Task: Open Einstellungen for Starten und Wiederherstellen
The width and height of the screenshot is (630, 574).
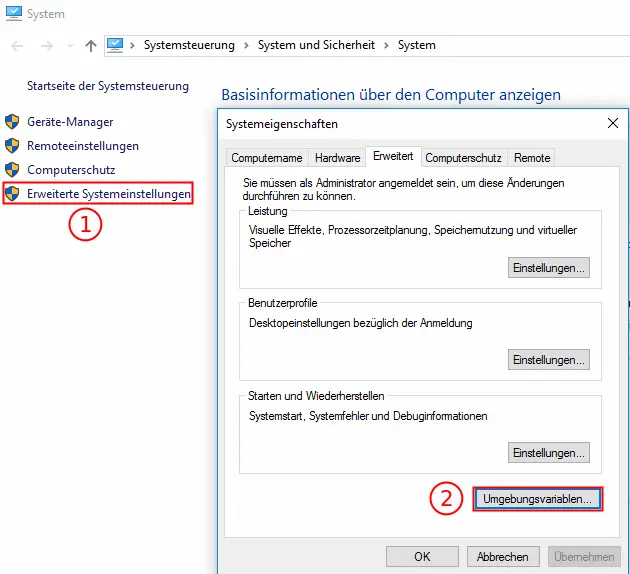Action: (x=549, y=453)
